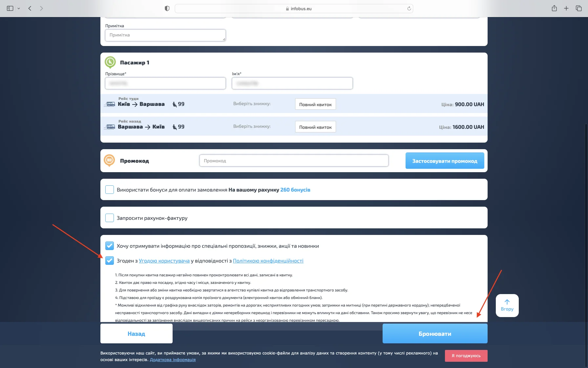Expand the sidebar options chevron in Safari
588x368 pixels.
click(19, 9)
